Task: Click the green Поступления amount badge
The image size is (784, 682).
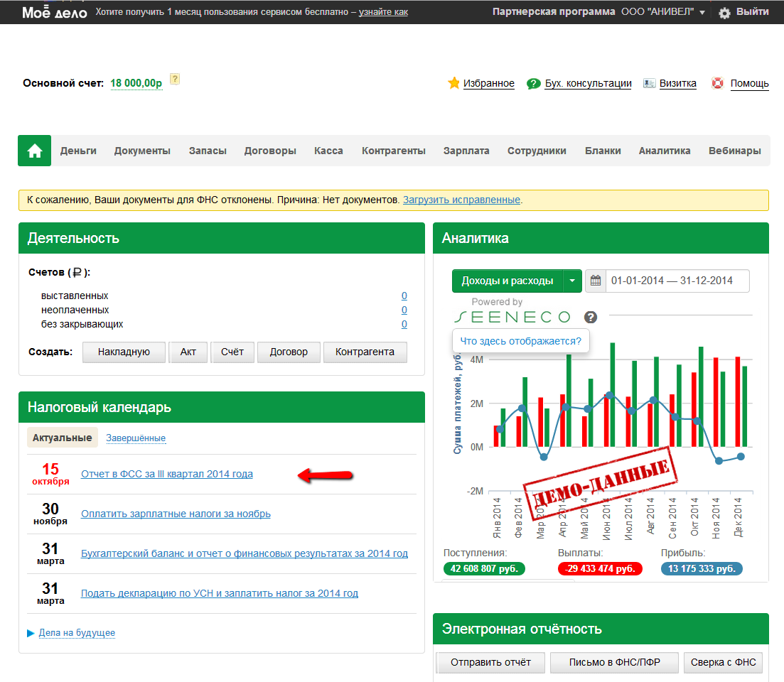Action: pos(484,569)
